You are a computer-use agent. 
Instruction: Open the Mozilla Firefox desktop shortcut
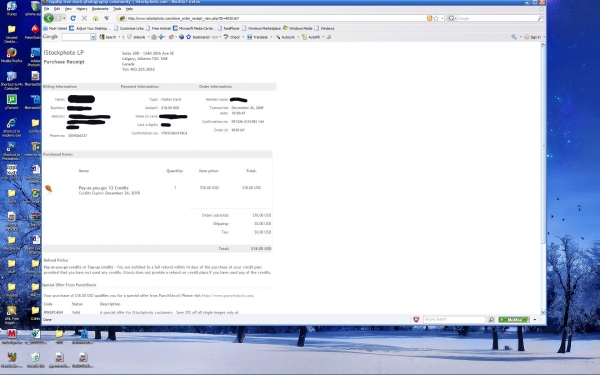(x=11, y=55)
